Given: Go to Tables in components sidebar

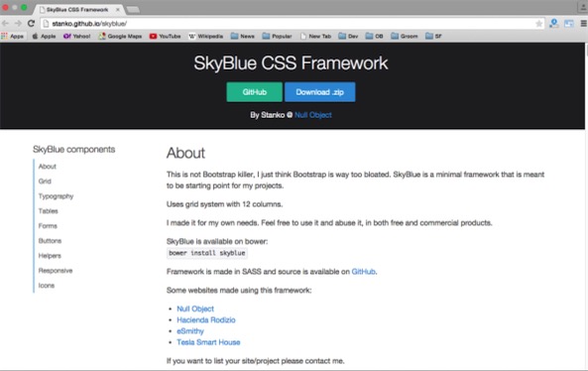Looking at the screenshot, I should point(48,211).
